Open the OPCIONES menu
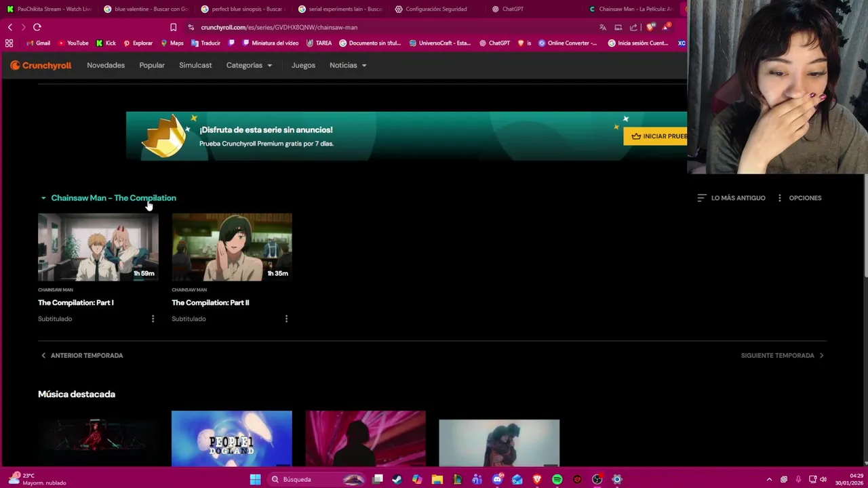Screen dimensions: 868x488 [x=799, y=198]
